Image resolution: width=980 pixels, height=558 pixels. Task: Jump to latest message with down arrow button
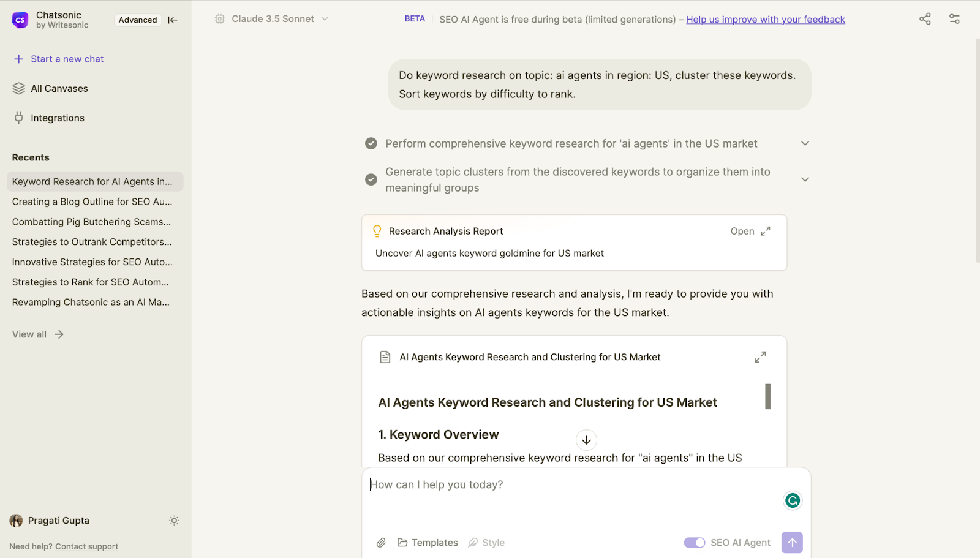click(586, 440)
